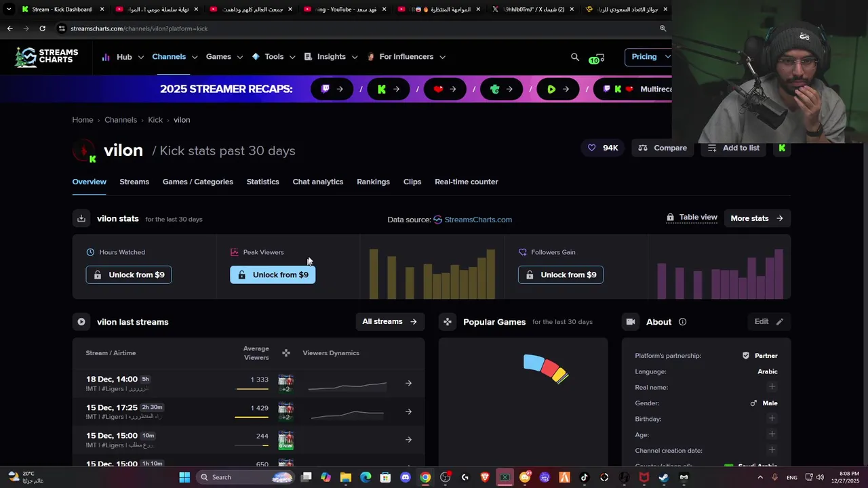868x488 pixels.
Task: Open Windows Start menu
Action: tap(184, 477)
